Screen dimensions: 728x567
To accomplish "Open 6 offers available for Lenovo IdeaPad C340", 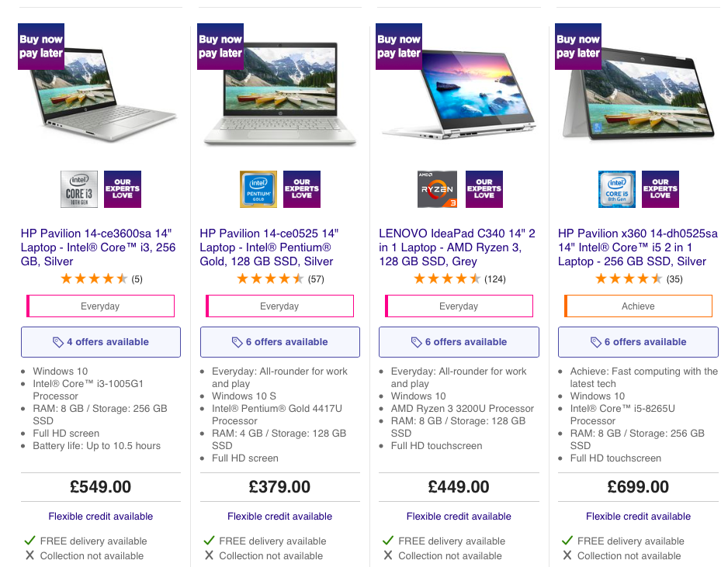I will [459, 342].
